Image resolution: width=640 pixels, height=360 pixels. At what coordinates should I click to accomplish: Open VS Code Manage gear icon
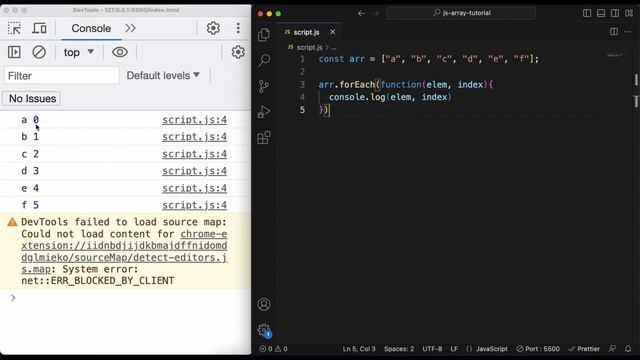pyautogui.click(x=264, y=330)
